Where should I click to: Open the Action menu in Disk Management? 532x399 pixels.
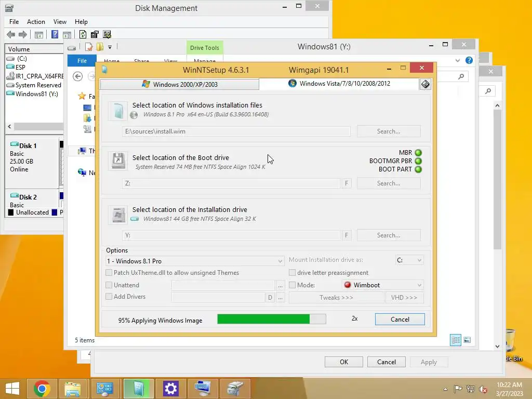pos(36,22)
